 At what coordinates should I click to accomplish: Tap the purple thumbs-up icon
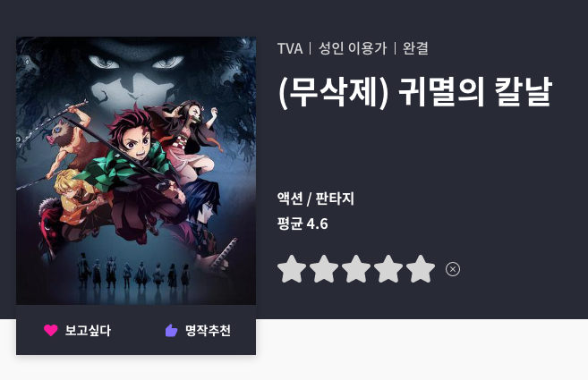pyautogui.click(x=171, y=330)
